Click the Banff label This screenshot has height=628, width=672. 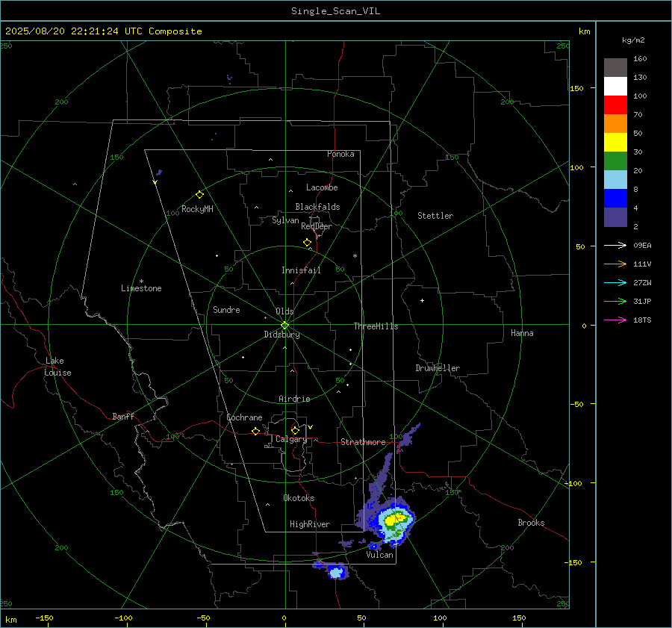123,417
